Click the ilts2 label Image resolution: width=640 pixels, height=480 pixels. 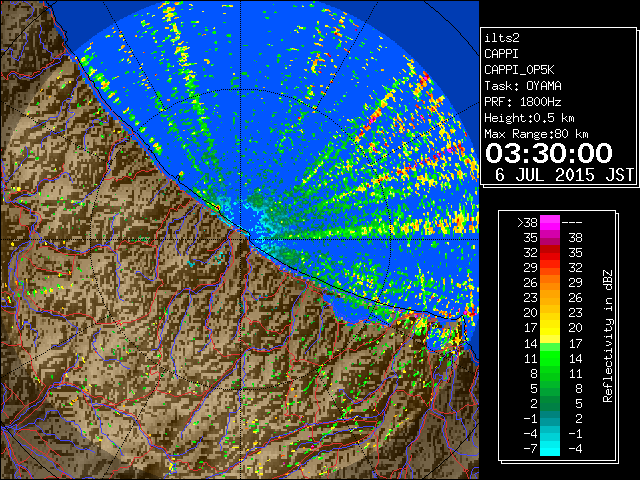(502, 38)
